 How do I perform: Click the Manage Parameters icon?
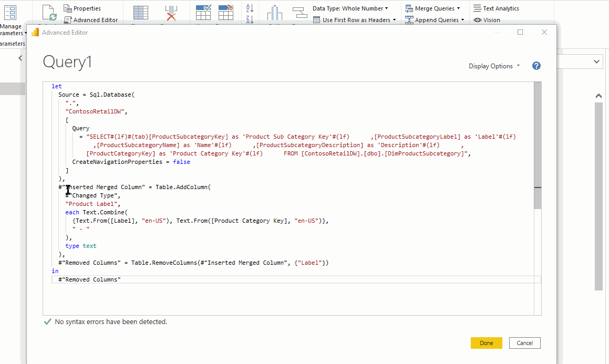point(10,13)
